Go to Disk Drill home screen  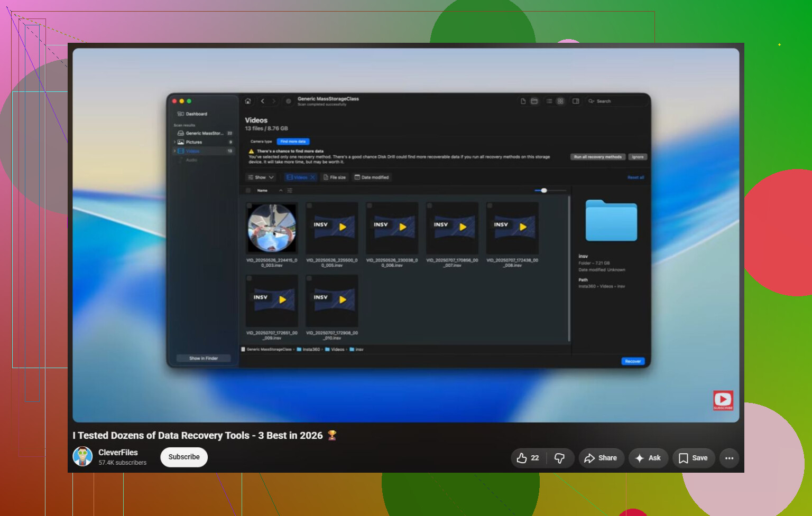coord(248,101)
